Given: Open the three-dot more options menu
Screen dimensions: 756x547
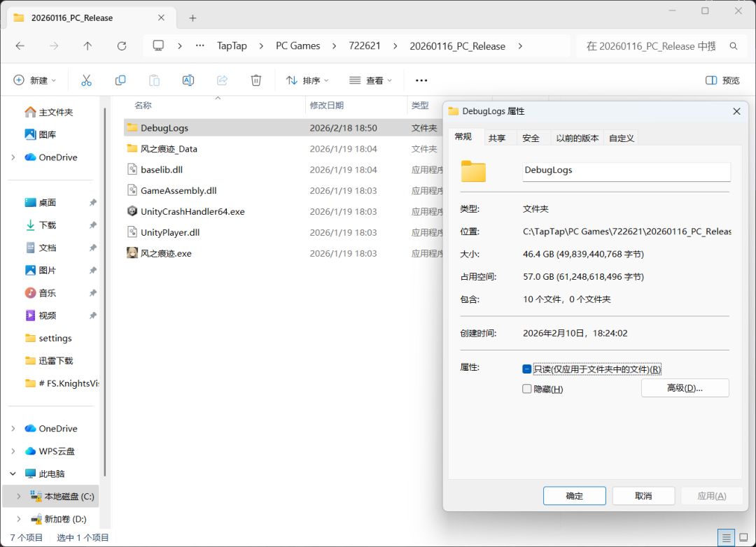Looking at the screenshot, I should [421, 80].
